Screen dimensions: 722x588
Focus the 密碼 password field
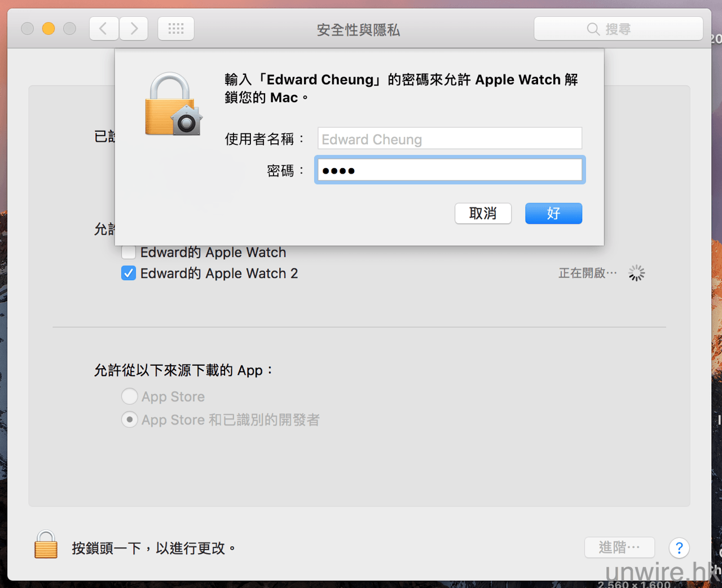tap(450, 170)
